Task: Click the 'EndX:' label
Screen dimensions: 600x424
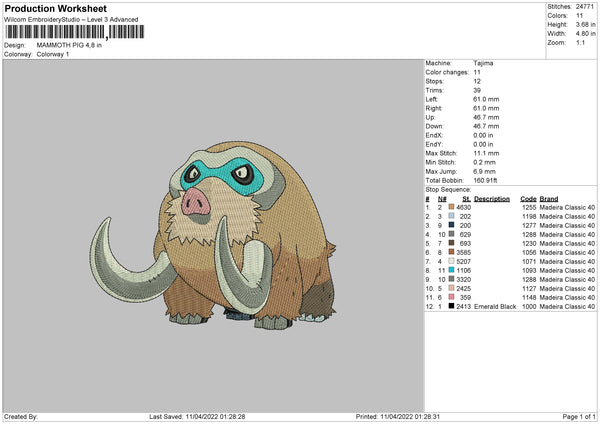Action: (434, 135)
